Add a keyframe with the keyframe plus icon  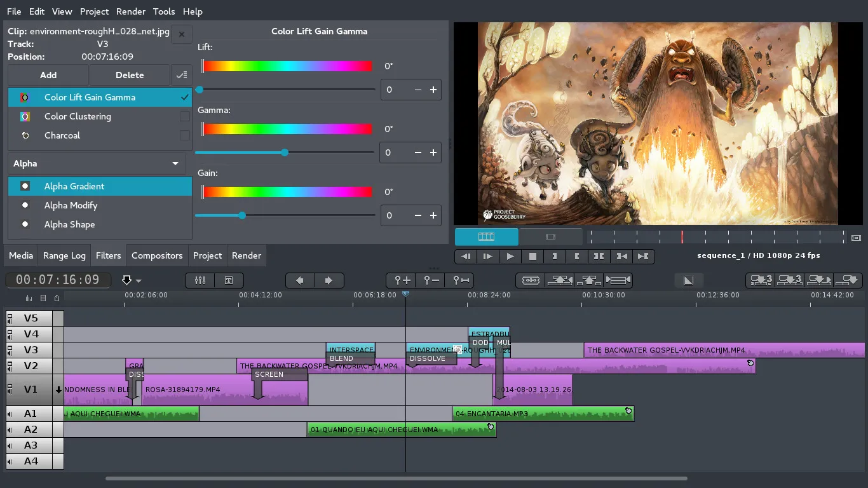coord(400,280)
